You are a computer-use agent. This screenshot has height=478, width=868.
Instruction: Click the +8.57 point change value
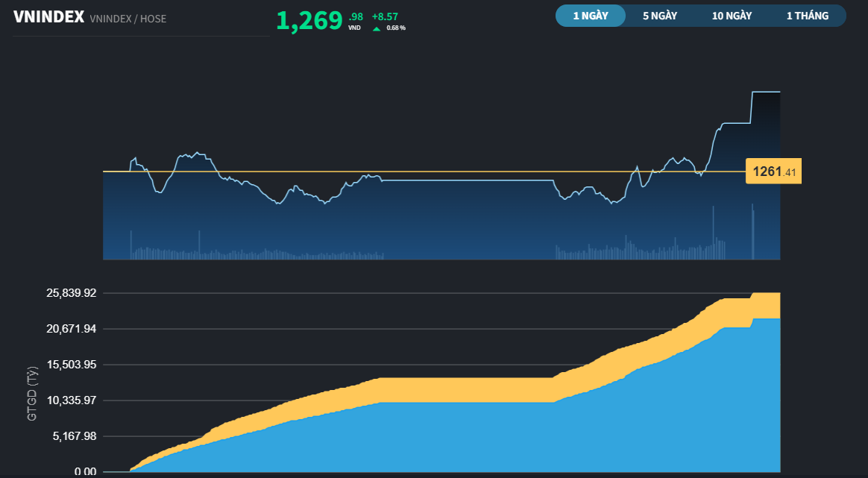coord(385,16)
